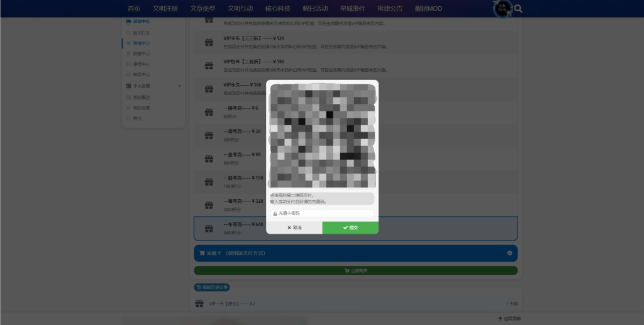The image size is (644, 325).
Task: Open 首页 in the top navigation
Action: tap(134, 9)
